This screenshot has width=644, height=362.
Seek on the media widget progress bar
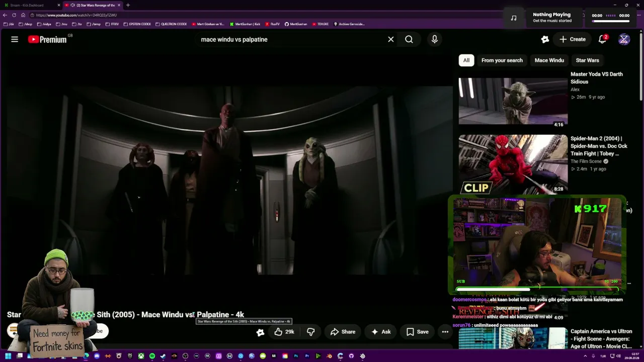[x=611, y=21]
